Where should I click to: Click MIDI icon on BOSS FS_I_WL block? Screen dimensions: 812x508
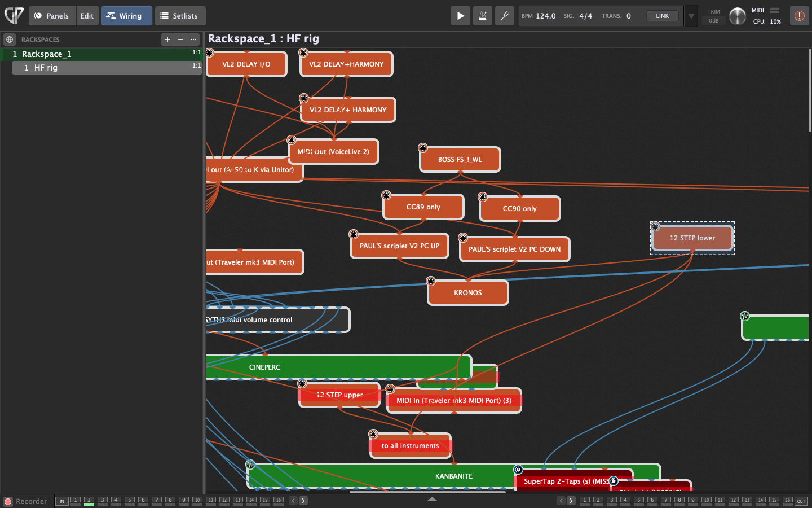(x=423, y=148)
